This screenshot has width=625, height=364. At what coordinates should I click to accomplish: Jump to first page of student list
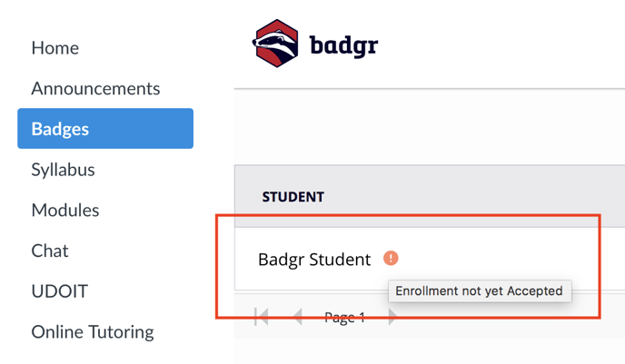pyautogui.click(x=262, y=317)
